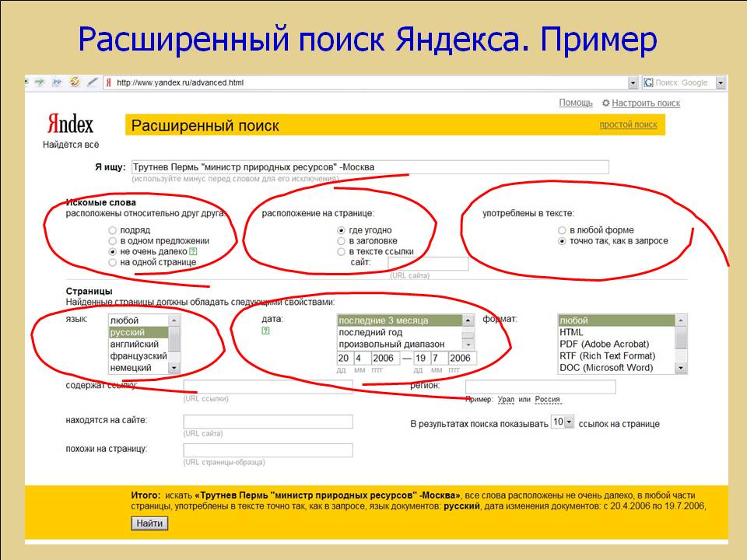Select в заголовке radio button
The height and width of the screenshot is (560, 747).
click(341, 241)
